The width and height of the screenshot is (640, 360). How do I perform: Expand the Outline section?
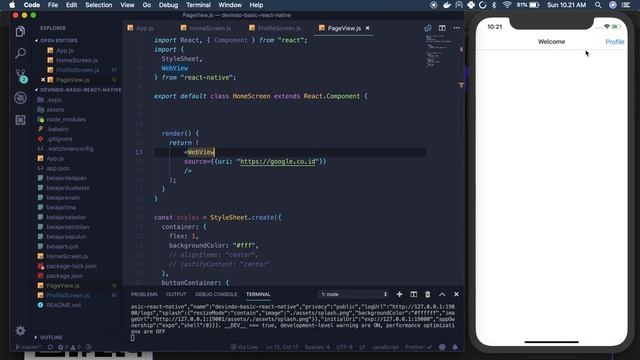click(x=48, y=337)
